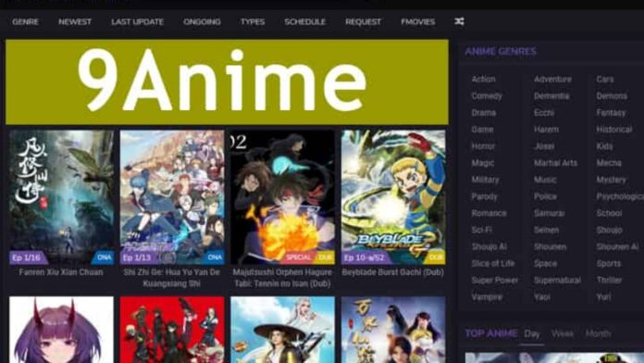This screenshot has width=644, height=363.
Task: Open Beyblade Burst Gachi poster
Action: [x=393, y=197]
